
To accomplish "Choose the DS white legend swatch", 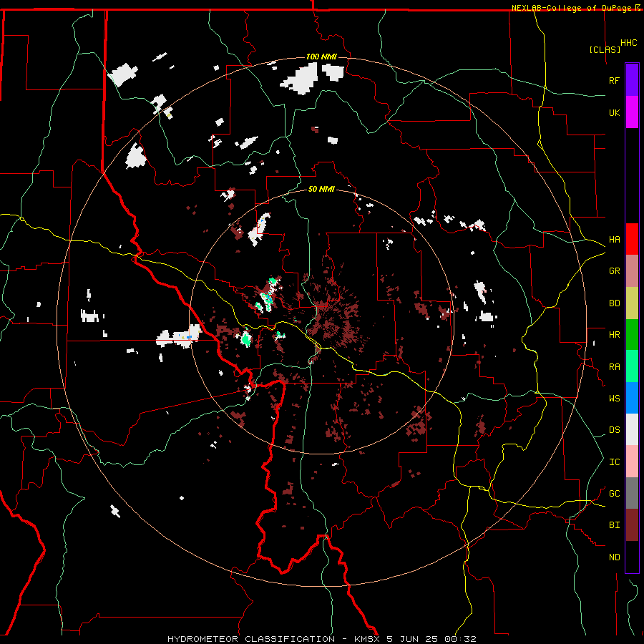I will click(632, 429).
